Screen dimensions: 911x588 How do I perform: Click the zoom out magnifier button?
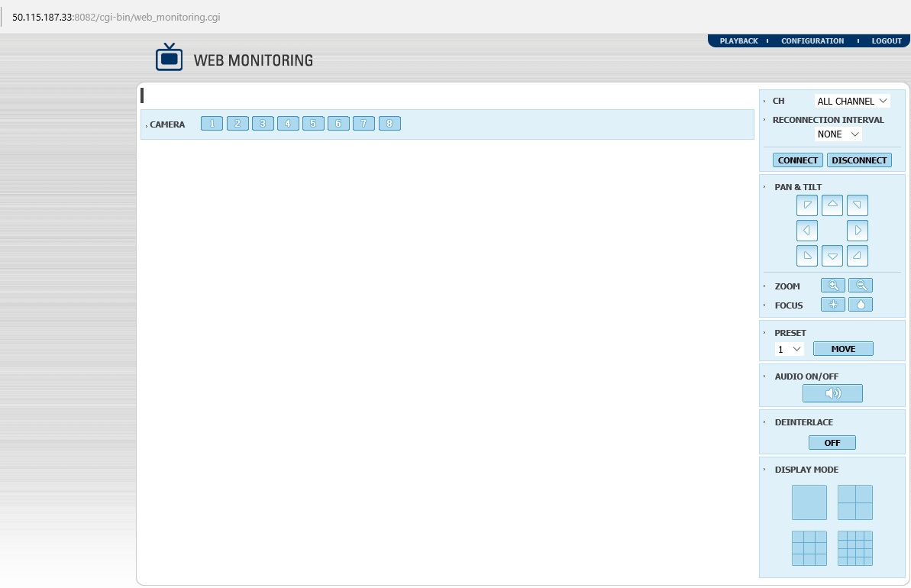(x=860, y=286)
